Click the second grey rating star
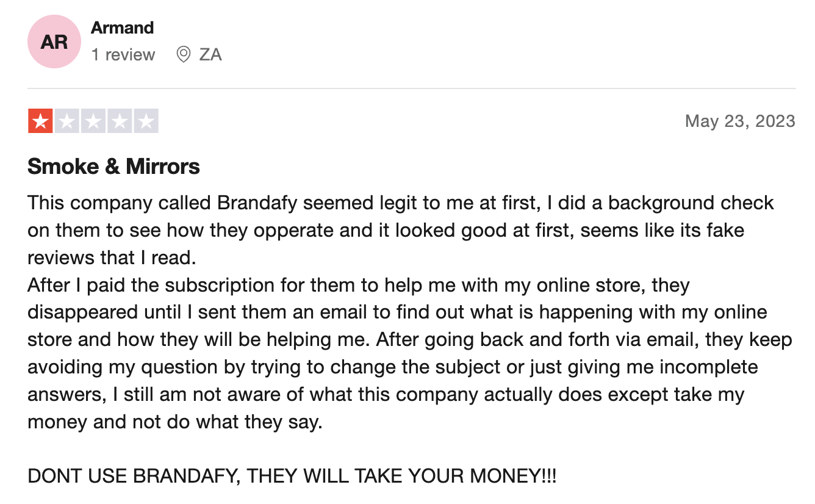The image size is (815, 504). pos(66,121)
